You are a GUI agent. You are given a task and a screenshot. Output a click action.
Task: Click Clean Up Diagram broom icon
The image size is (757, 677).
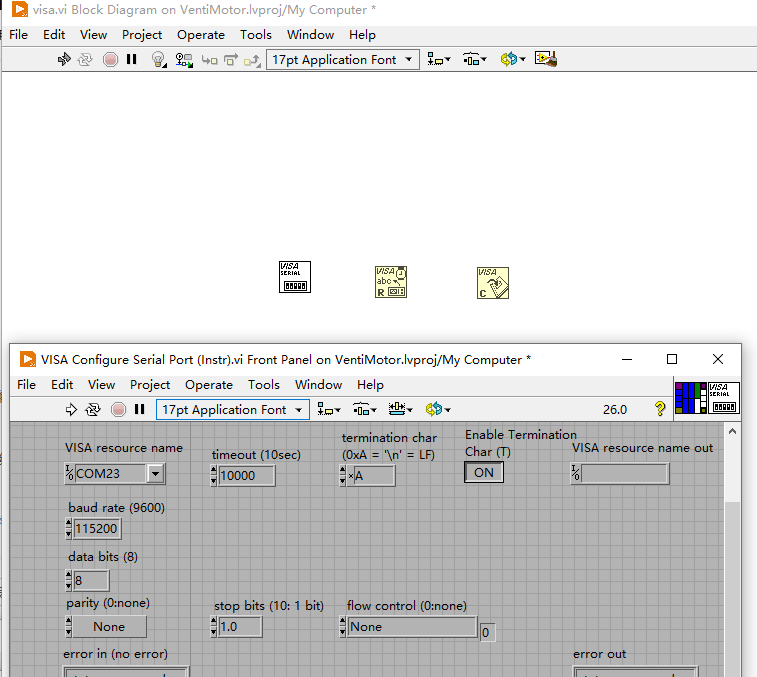546,59
